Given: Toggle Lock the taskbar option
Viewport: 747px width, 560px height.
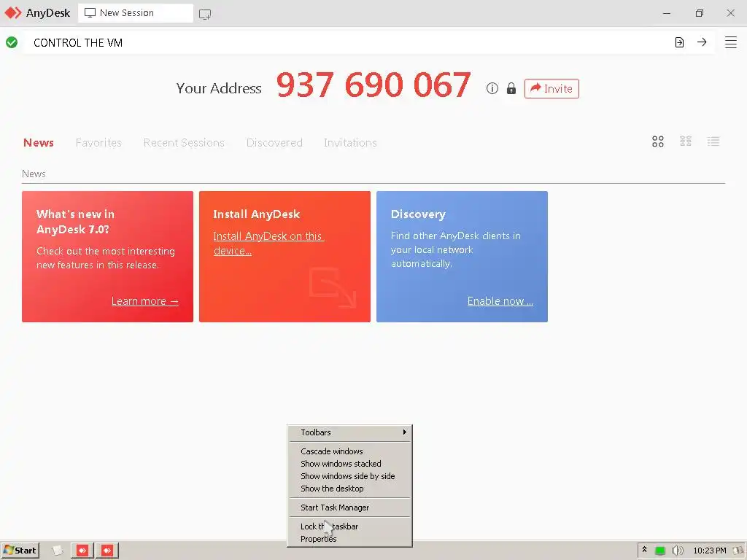Looking at the screenshot, I should pyautogui.click(x=349, y=526).
